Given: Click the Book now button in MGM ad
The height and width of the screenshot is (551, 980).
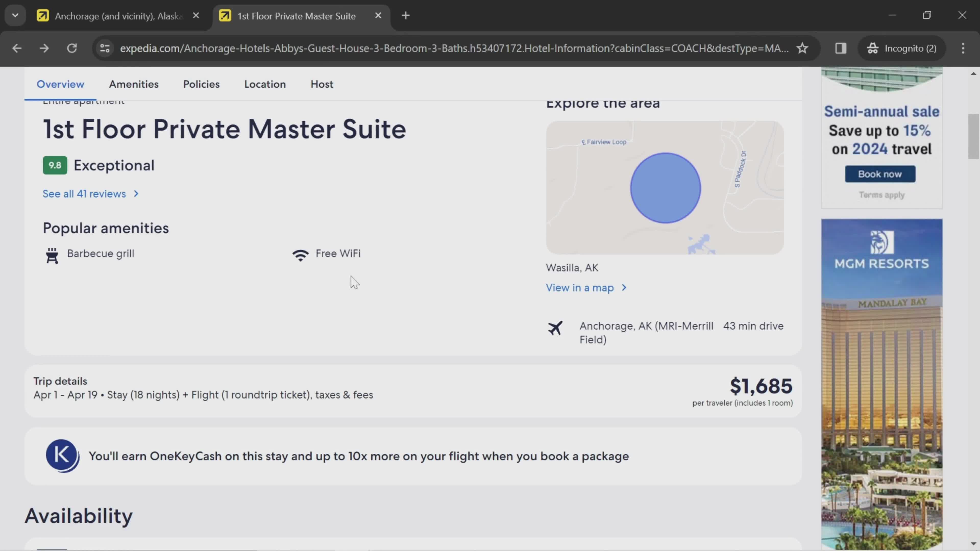Looking at the screenshot, I should coord(880,173).
